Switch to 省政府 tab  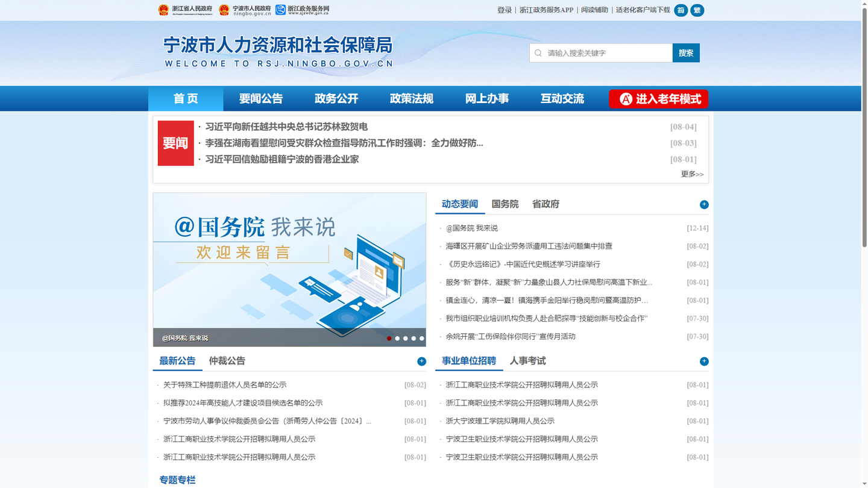(546, 204)
